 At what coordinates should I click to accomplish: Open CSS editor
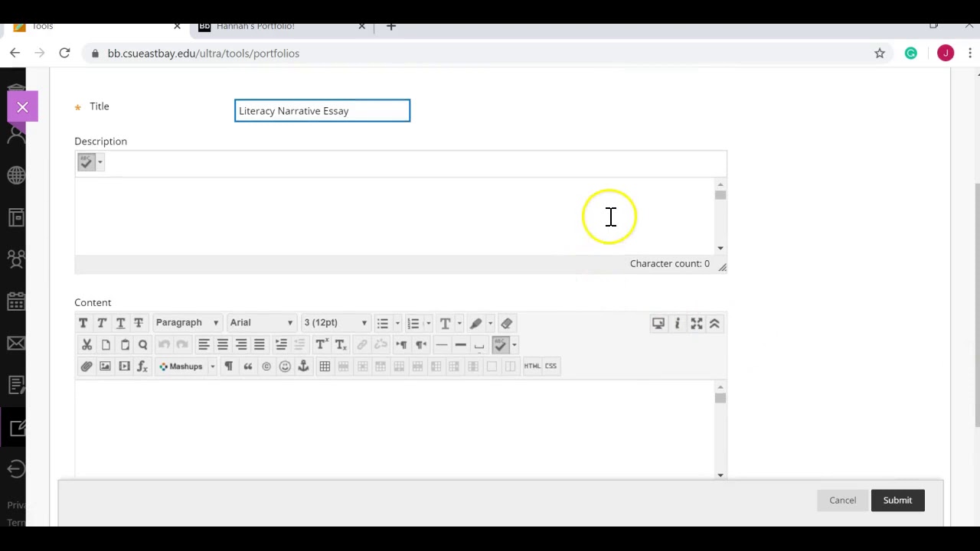coord(550,367)
